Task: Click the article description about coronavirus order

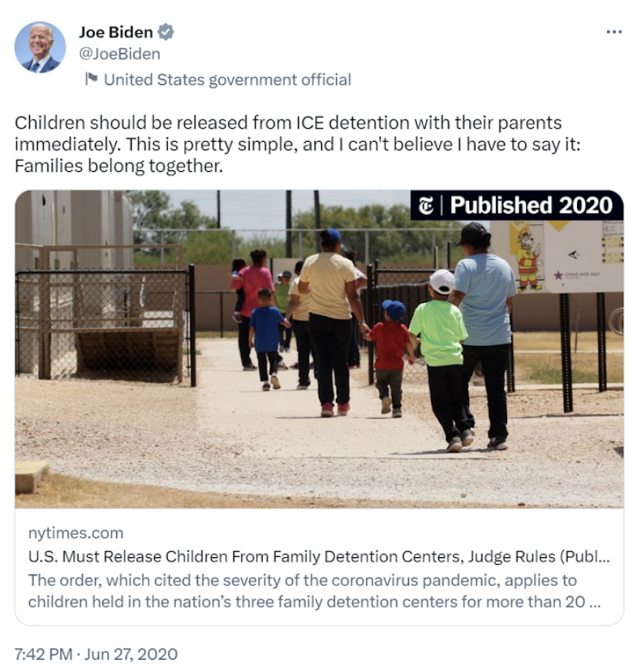Action: (x=314, y=591)
